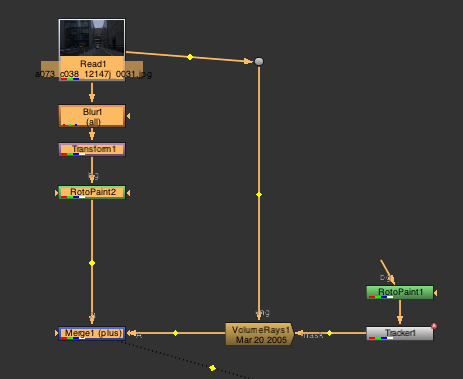Click yellow midpoint between Read1 and Dot
This screenshot has width=463, height=379.
coord(190,57)
